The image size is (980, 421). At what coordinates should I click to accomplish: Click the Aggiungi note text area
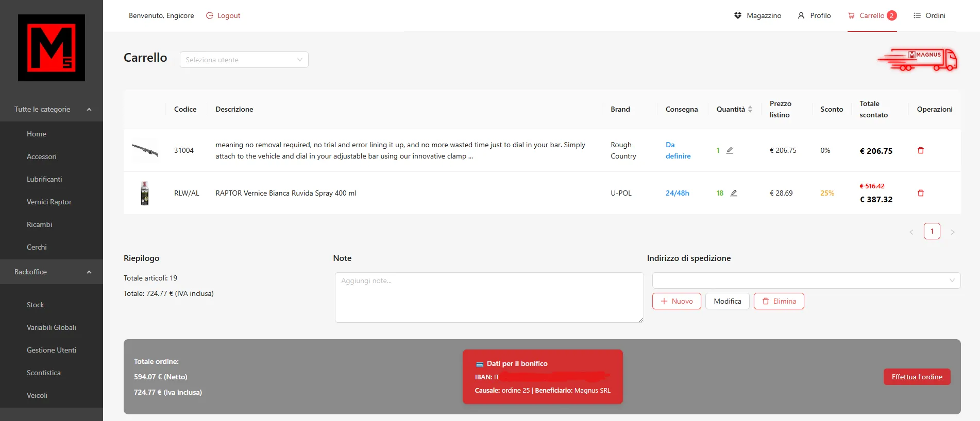pyautogui.click(x=488, y=297)
